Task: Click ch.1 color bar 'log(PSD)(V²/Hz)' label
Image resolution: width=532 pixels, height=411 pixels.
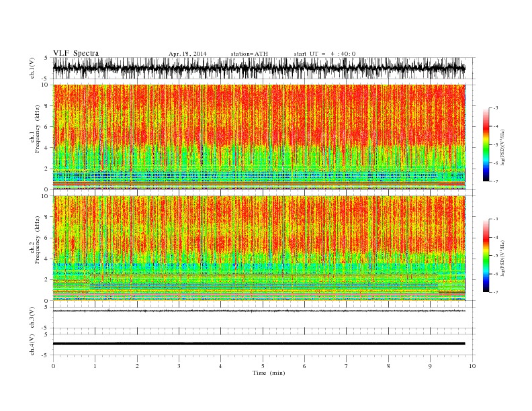Action: coord(502,147)
